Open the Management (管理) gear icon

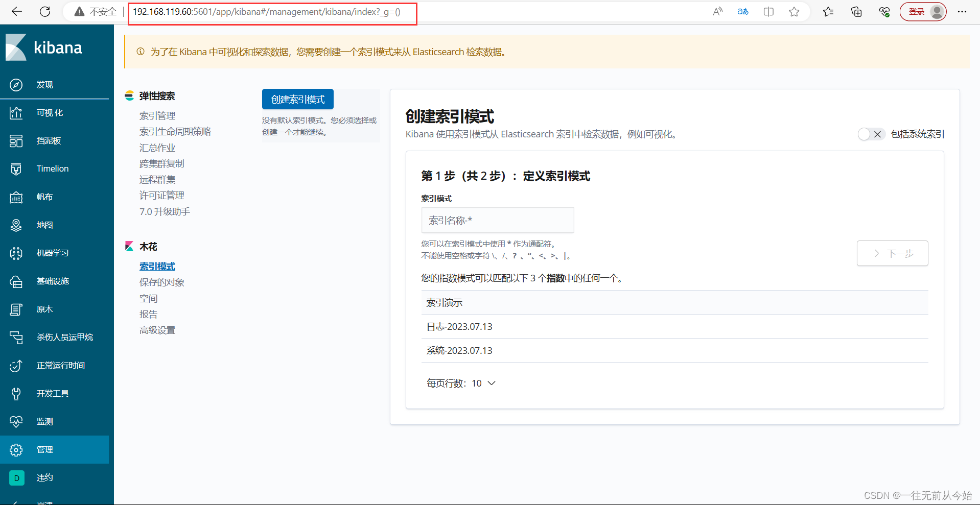pos(16,450)
